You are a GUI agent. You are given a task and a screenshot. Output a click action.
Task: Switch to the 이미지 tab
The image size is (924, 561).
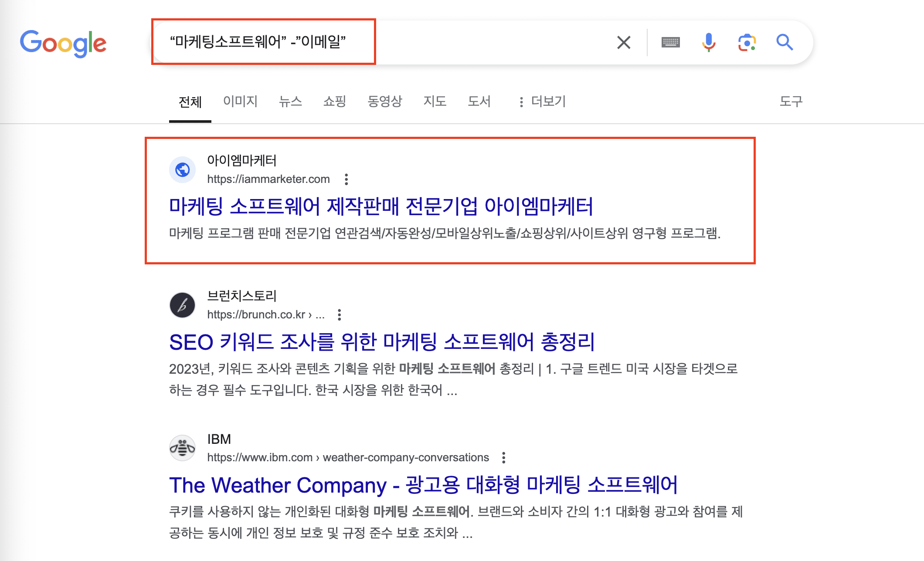240,101
